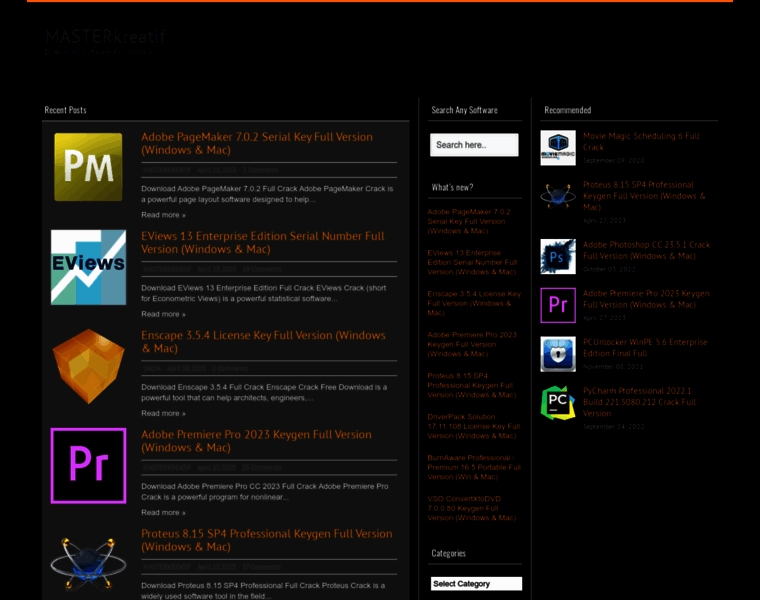Open What's new Enscape 3.5.4 link
The height and width of the screenshot is (600, 760).
tap(474, 303)
